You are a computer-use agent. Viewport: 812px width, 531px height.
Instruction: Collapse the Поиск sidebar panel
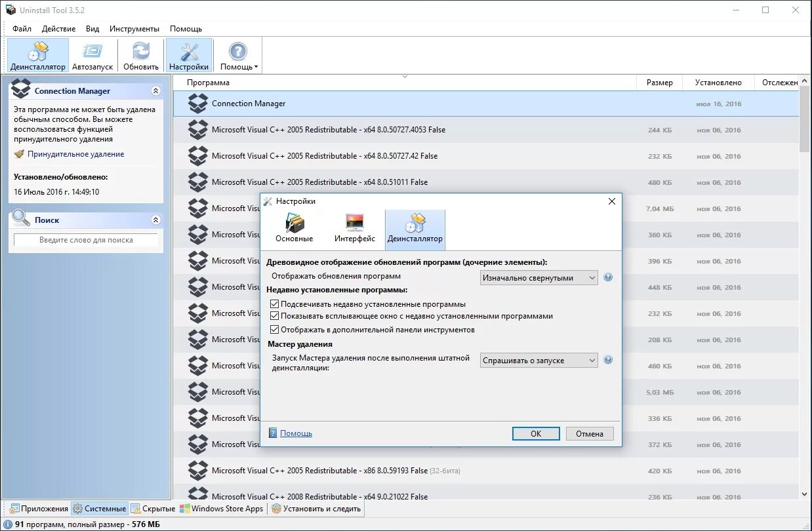pyautogui.click(x=155, y=220)
